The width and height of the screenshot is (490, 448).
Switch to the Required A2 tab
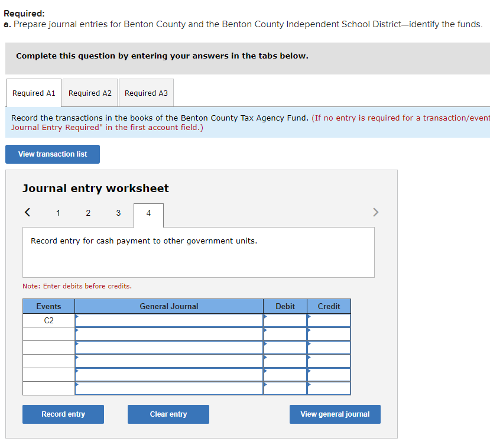click(90, 93)
